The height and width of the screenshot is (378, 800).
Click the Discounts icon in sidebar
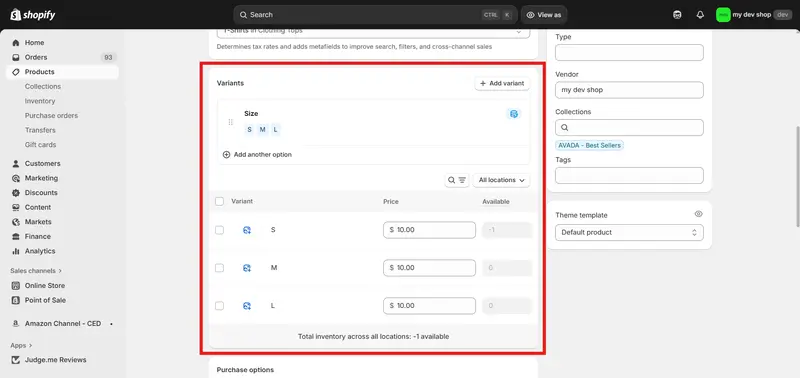(x=16, y=193)
